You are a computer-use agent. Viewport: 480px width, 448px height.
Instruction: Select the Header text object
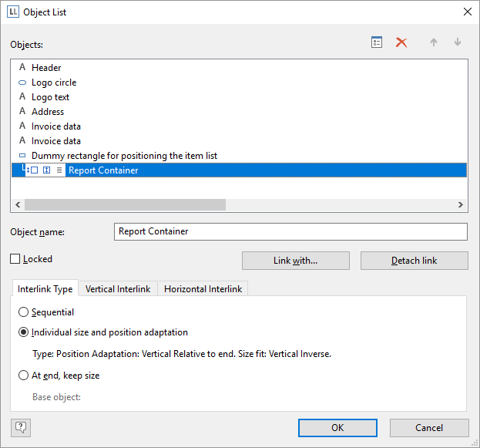[46, 68]
